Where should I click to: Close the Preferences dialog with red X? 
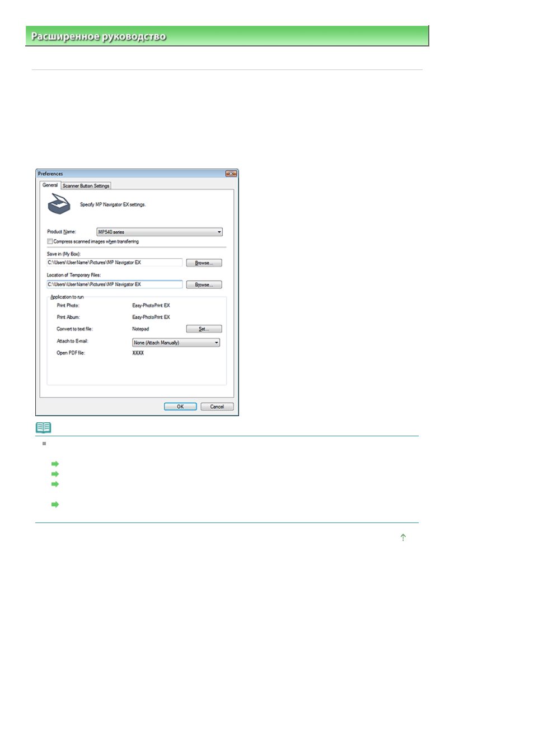pos(231,174)
